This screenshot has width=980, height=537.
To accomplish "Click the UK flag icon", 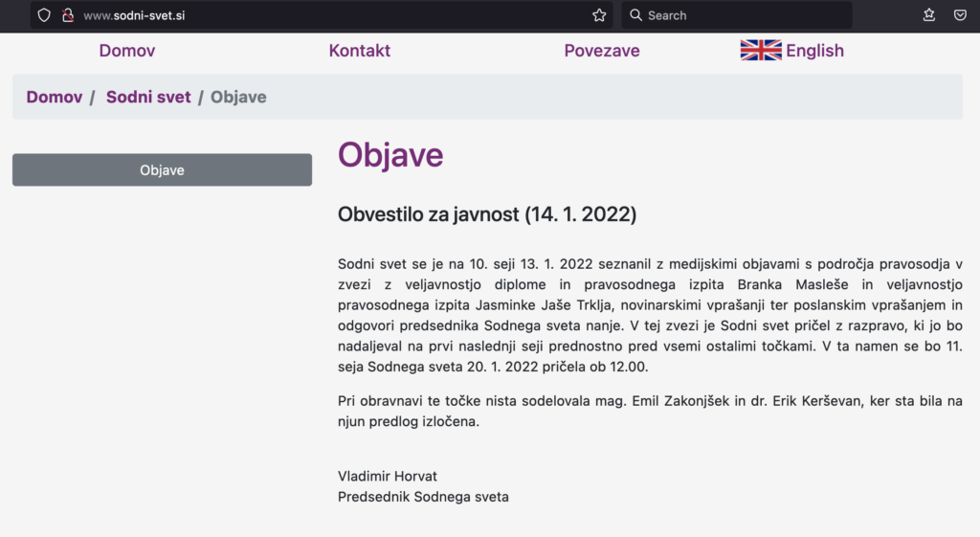I will tap(761, 50).
